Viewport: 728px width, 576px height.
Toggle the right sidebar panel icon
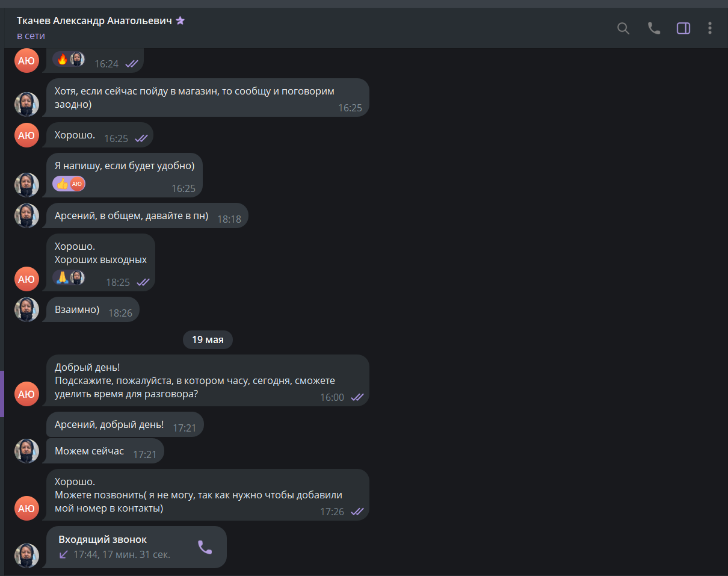click(683, 28)
